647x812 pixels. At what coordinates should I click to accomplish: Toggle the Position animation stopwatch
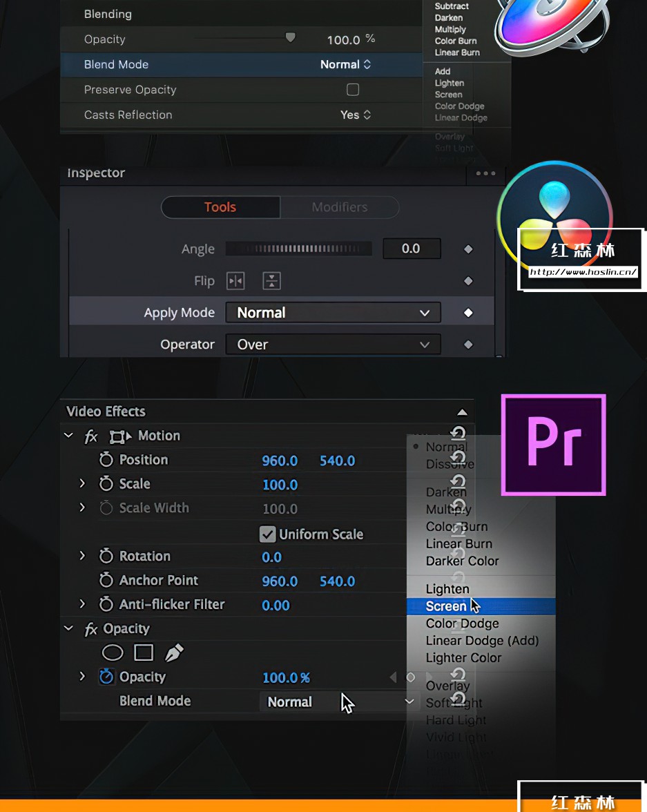(106, 459)
